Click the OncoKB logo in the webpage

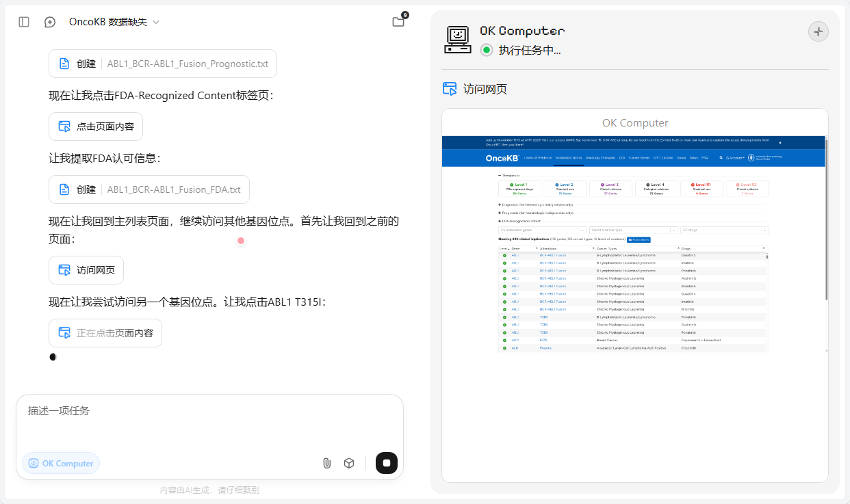pyautogui.click(x=502, y=158)
